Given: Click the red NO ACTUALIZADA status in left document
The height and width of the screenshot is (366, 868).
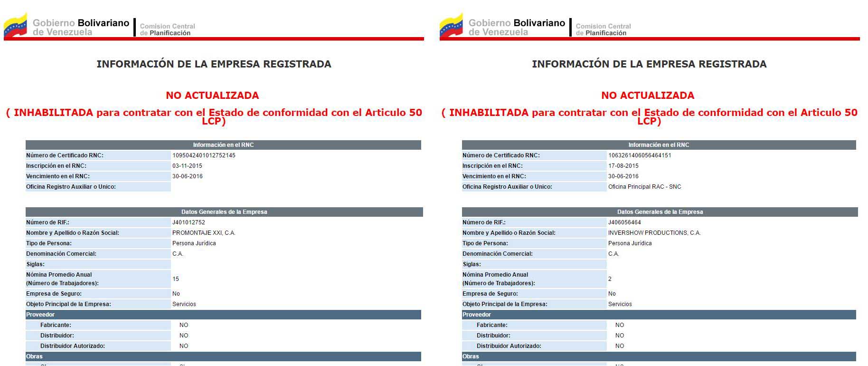Looking at the screenshot, I should (x=212, y=96).
